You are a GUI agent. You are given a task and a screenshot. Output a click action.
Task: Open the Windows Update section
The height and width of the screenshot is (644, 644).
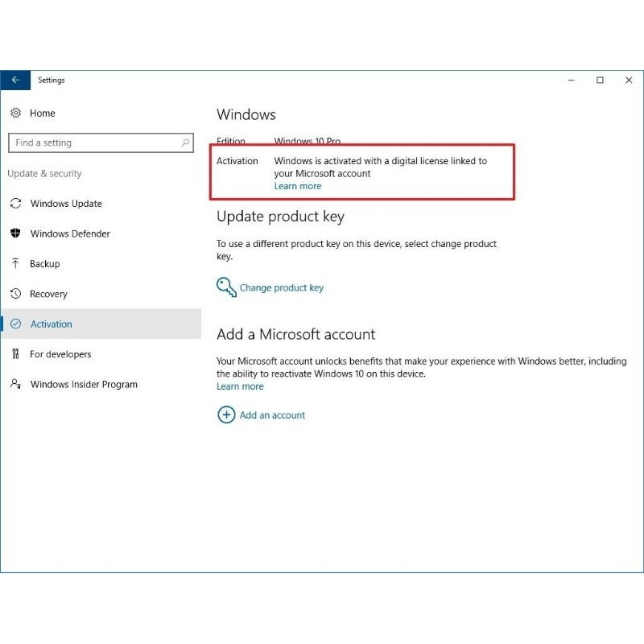66,204
